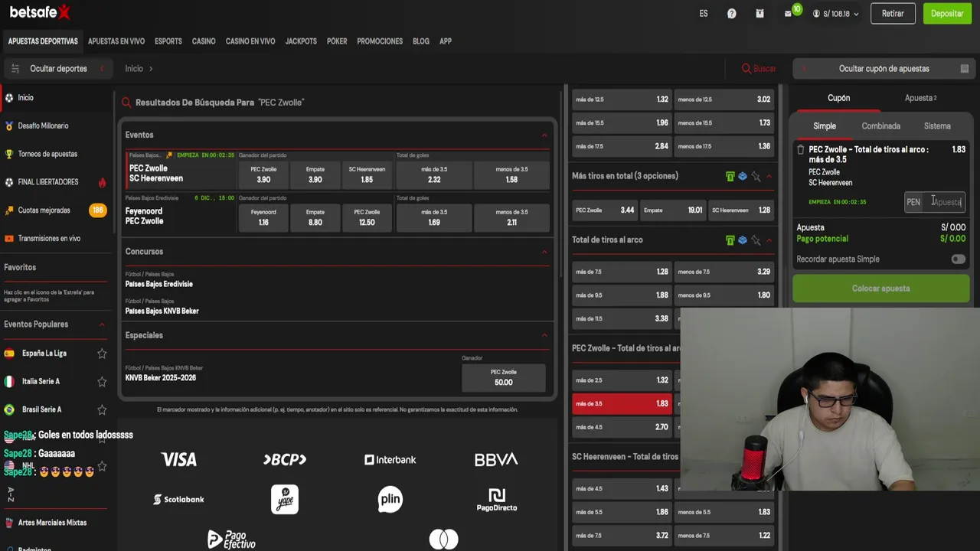
Task: Click the Yape payment logo
Action: [285, 500]
